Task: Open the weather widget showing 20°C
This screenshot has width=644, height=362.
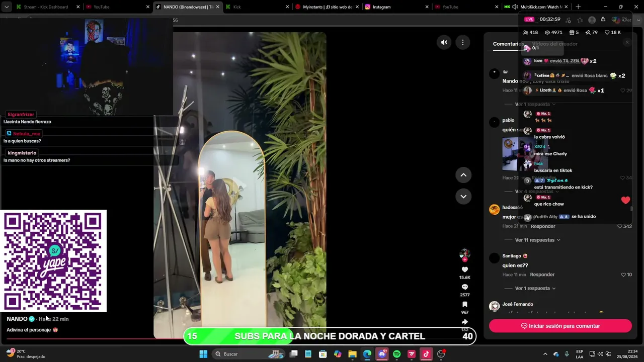Action: pyautogui.click(x=25, y=354)
